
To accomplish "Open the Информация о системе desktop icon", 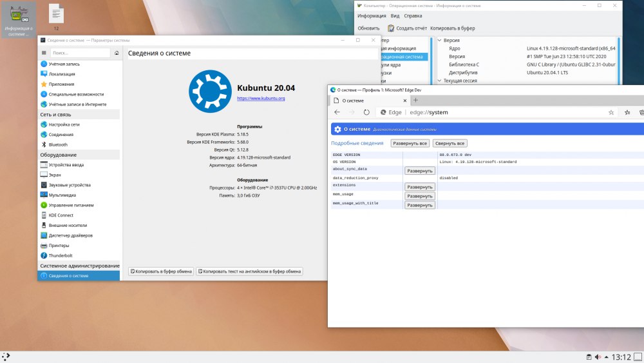I will [18, 19].
